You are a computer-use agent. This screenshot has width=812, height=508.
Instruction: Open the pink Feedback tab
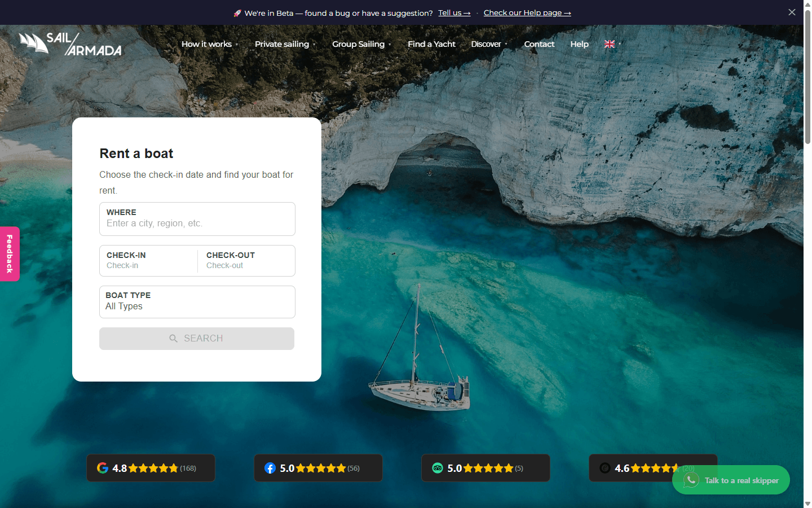[x=10, y=254]
